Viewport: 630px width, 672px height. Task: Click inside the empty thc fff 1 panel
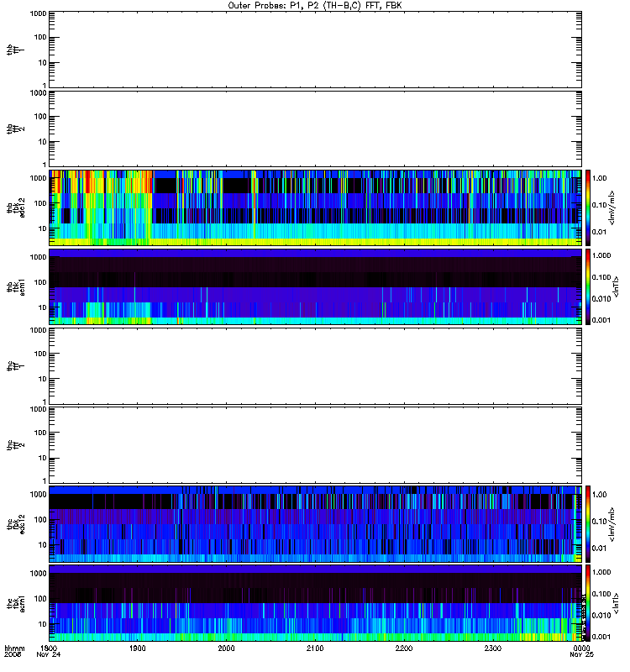tap(315, 366)
